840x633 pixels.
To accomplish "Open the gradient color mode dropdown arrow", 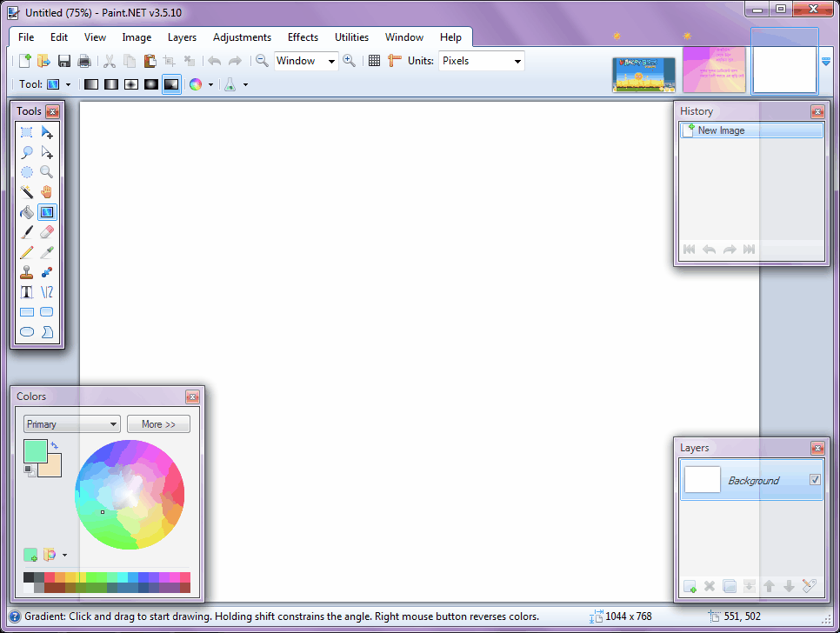I will click(210, 84).
